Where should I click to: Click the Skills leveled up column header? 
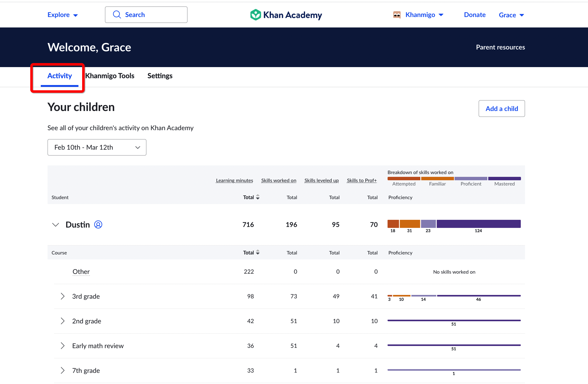(321, 181)
